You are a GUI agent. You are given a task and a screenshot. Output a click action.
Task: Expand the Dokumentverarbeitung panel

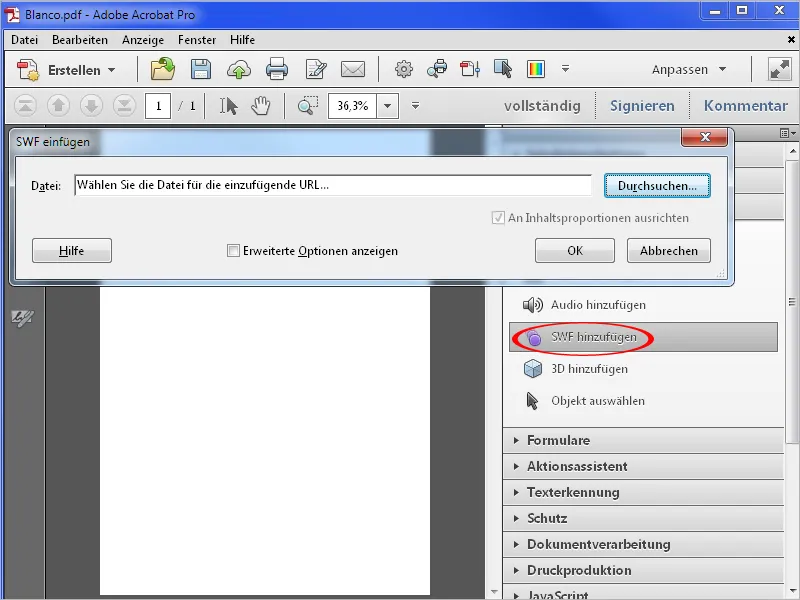(x=643, y=544)
